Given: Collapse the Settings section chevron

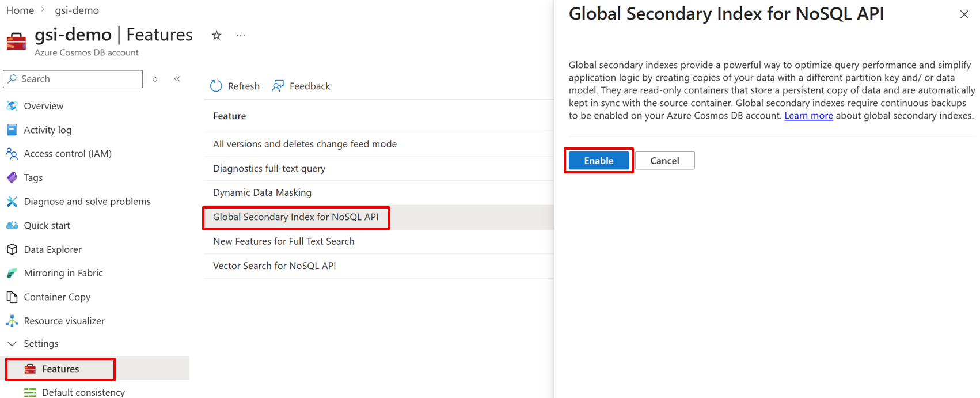Looking at the screenshot, I should point(12,344).
